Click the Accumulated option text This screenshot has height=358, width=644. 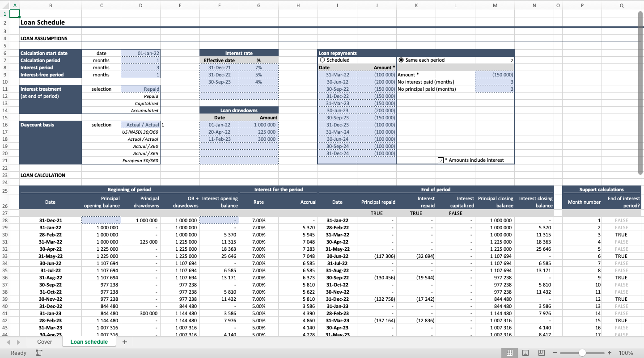(144, 110)
